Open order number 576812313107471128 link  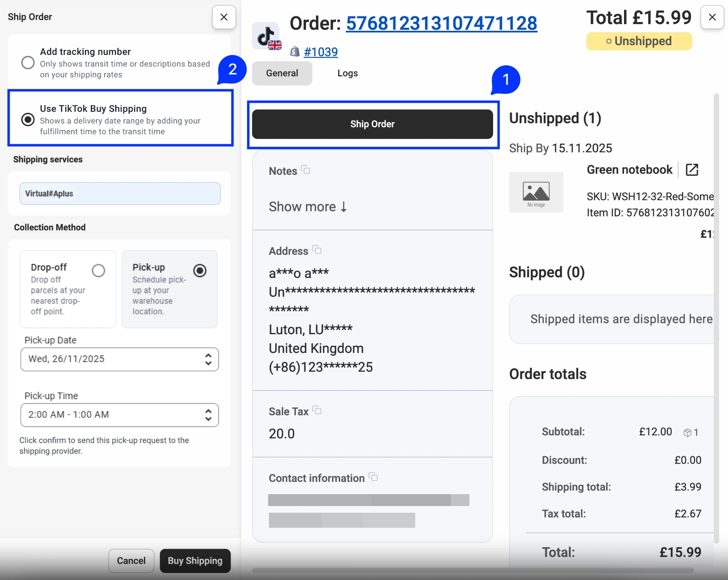[x=441, y=23]
